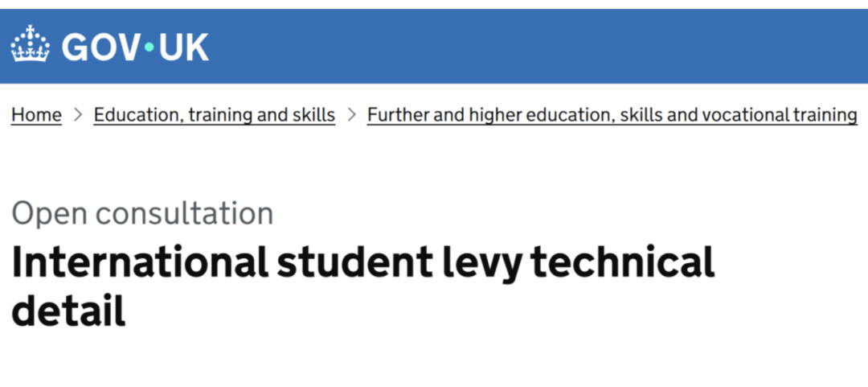Screen dimensions: 868x387
Task: Click the chevron before Further and higher education
Action: 351,115
